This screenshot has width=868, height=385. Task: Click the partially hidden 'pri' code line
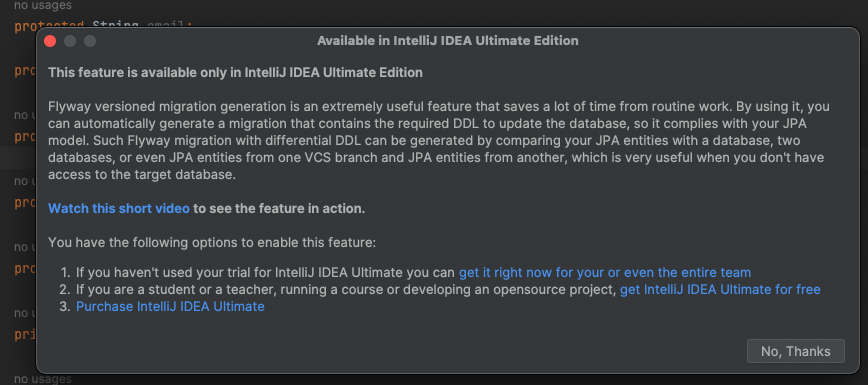click(25, 335)
